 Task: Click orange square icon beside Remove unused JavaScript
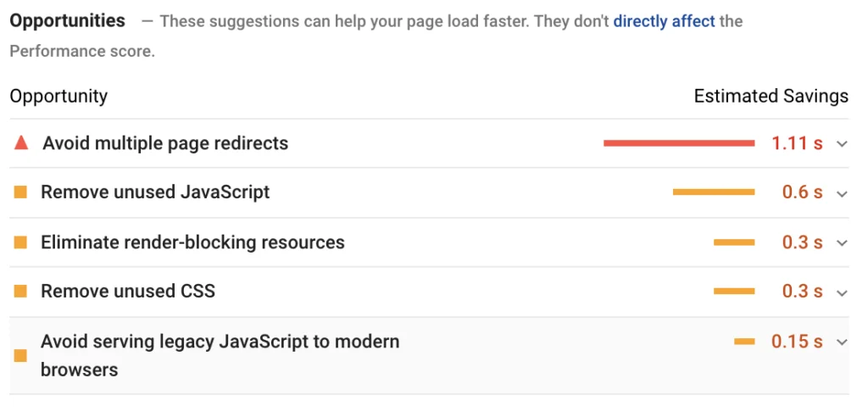coord(20,192)
